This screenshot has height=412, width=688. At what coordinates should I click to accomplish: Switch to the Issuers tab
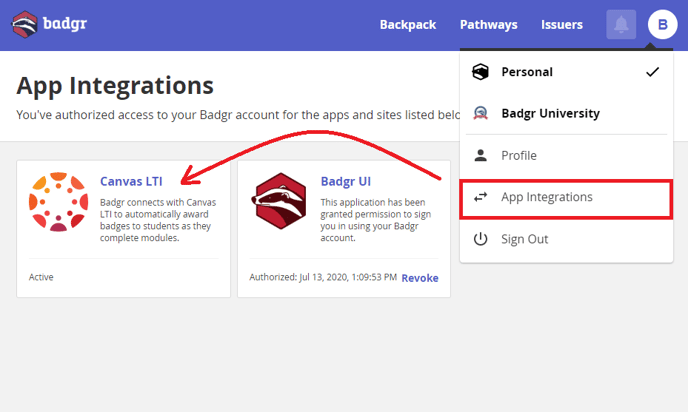562,25
